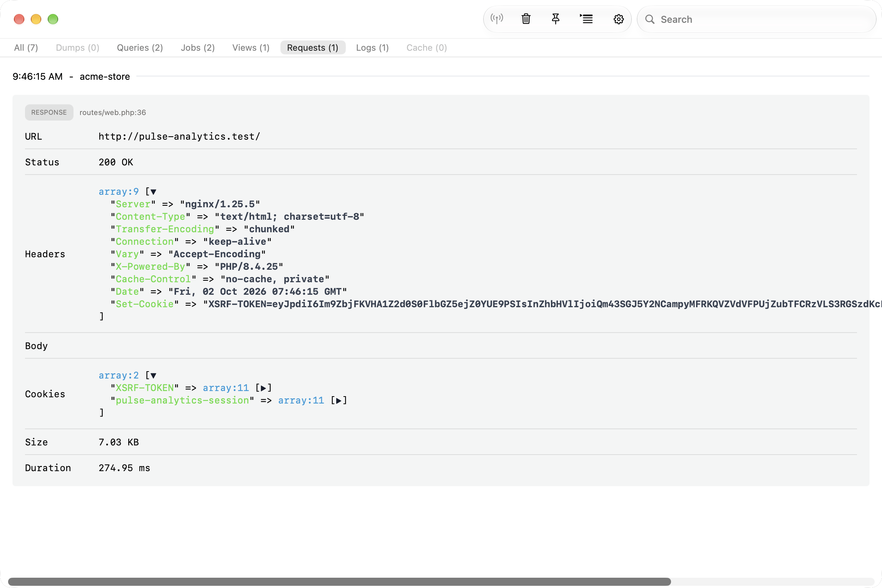Click the Cache-Control "no-cache, private" value
Screen dimensions: 882x588
pyautogui.click(x=275, y=279)
